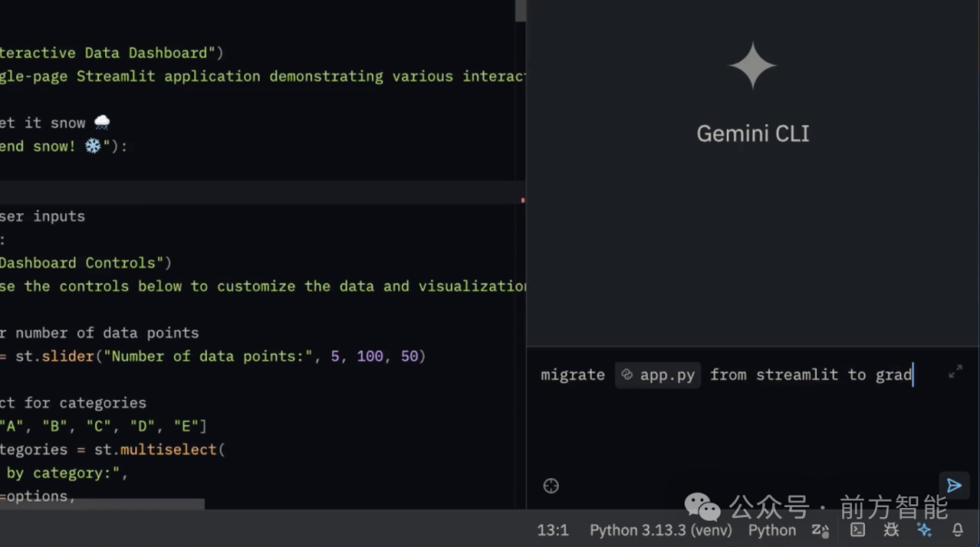Screen dimensions: 980x547
Task: Click the editor horizontal scrollbar thumb
Action: 102,503
